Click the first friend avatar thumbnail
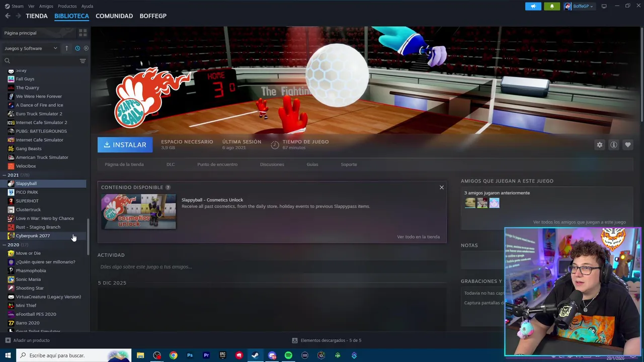Image resolution: width=644 pixels, height=362 pixels. click(470, 203)
